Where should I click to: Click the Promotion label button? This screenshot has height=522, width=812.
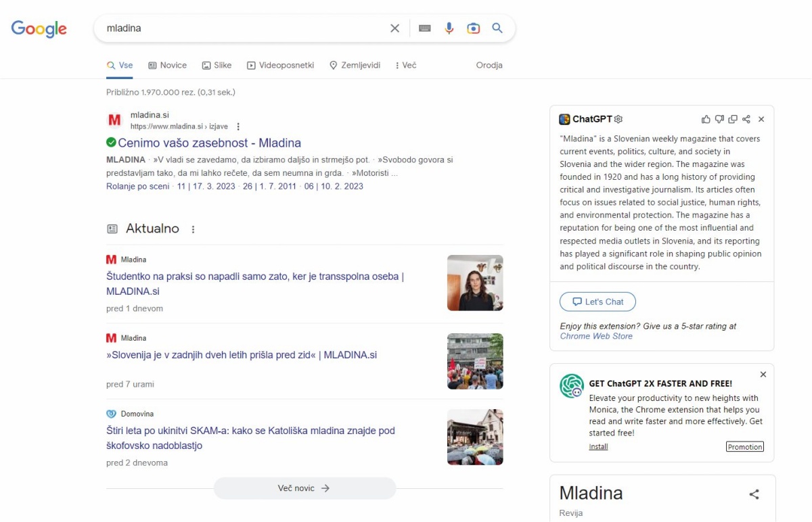coord(745,447)
